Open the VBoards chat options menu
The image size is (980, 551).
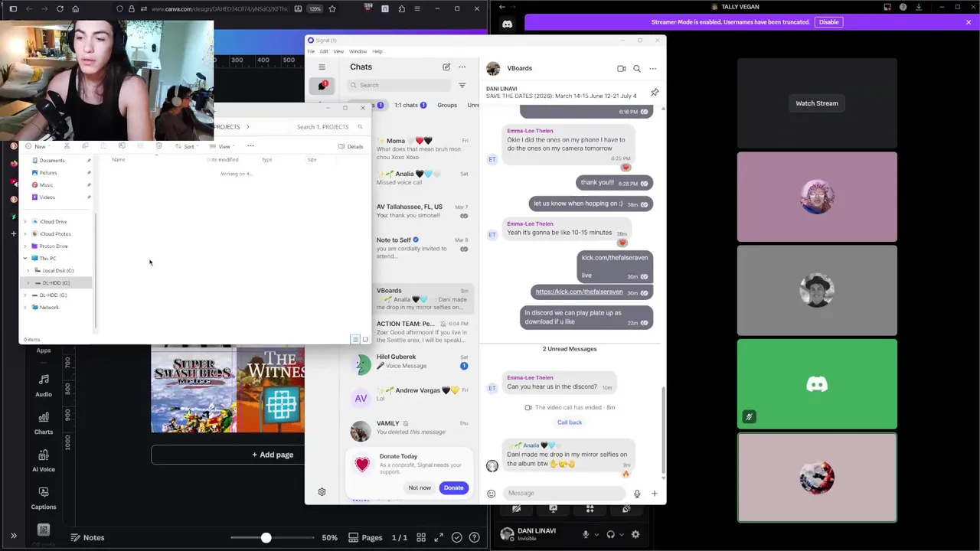click(x=653, y=68)
